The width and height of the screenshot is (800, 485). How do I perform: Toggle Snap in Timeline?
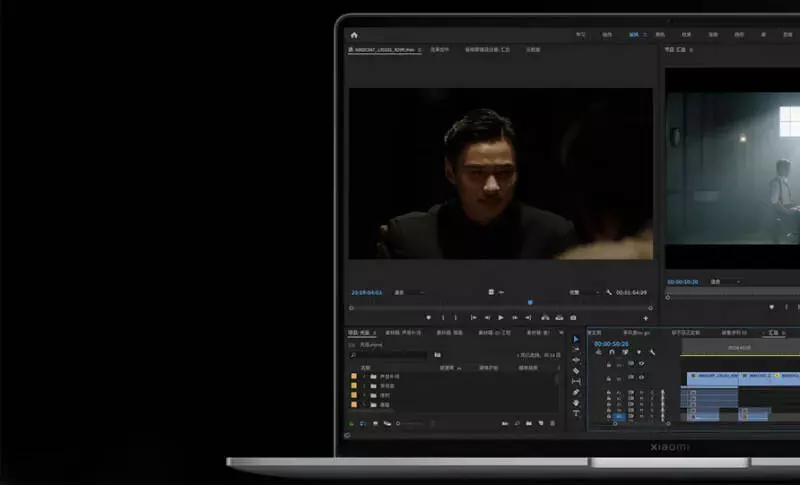pyautogui.click(x=612, y=352)
